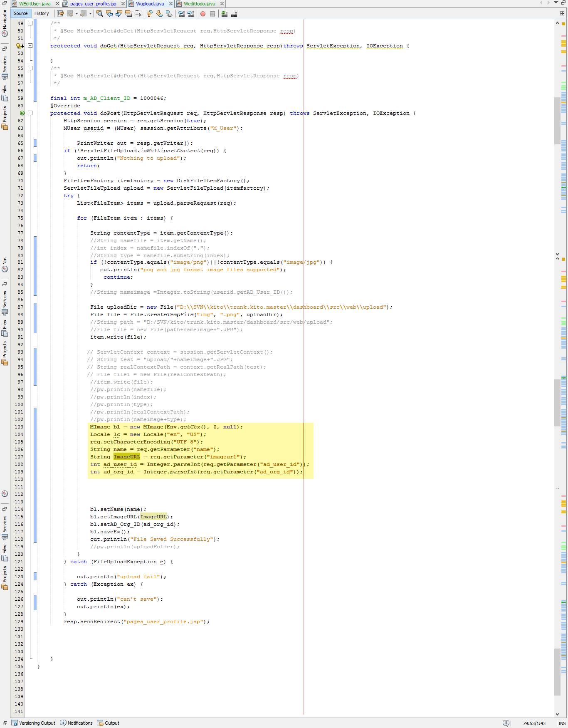The height and width of the screenshot is (728, 568).
Task: Click the override annotation icon beside doPost
Action: coord(22,113)
